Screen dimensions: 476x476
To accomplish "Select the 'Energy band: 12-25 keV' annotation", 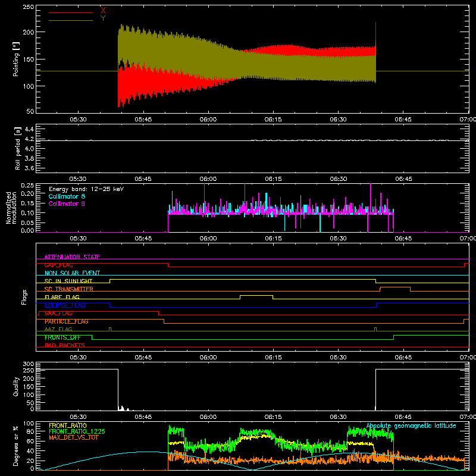I will click(x=86, y=189).
